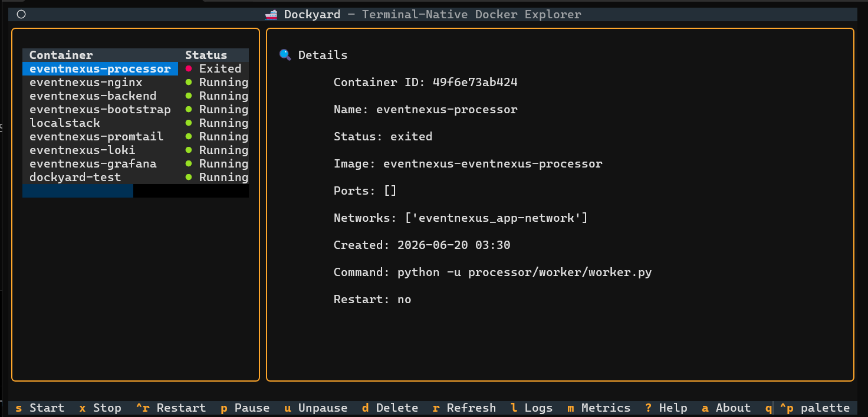Click the green status dot for dockyard-test
The image size is (868, 417).
[x=189, y=178]
